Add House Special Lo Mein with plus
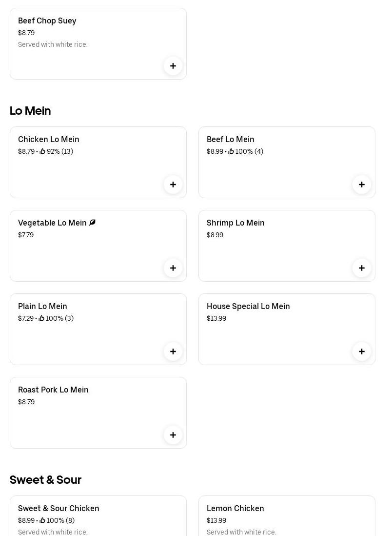Image resolution: width=392 pixels, height=536 pixels. [362, 351]
